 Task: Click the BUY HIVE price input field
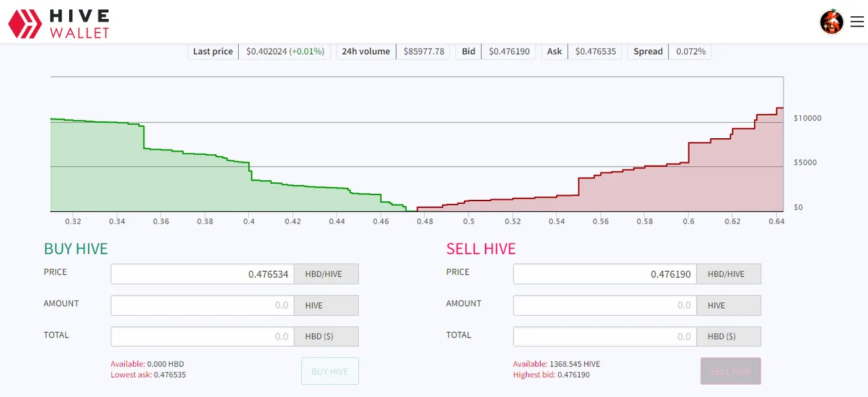tap(203, 274)
